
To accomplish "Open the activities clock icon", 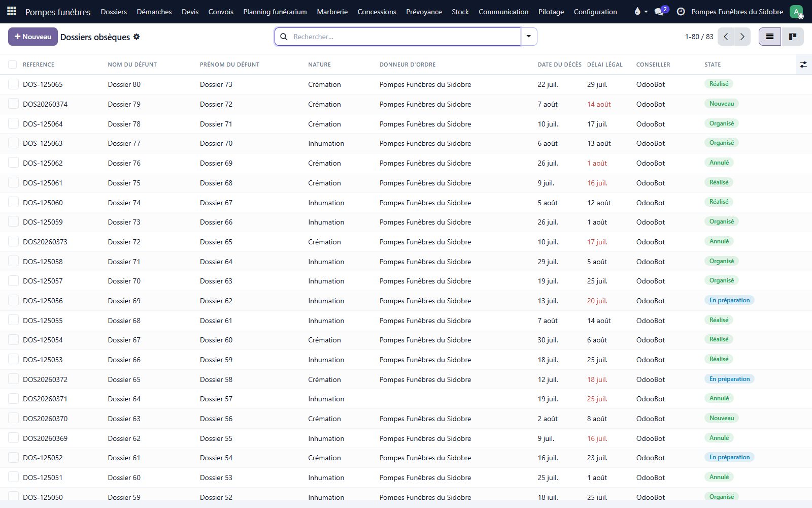I will pyautogui.click(x=681, y=11).
